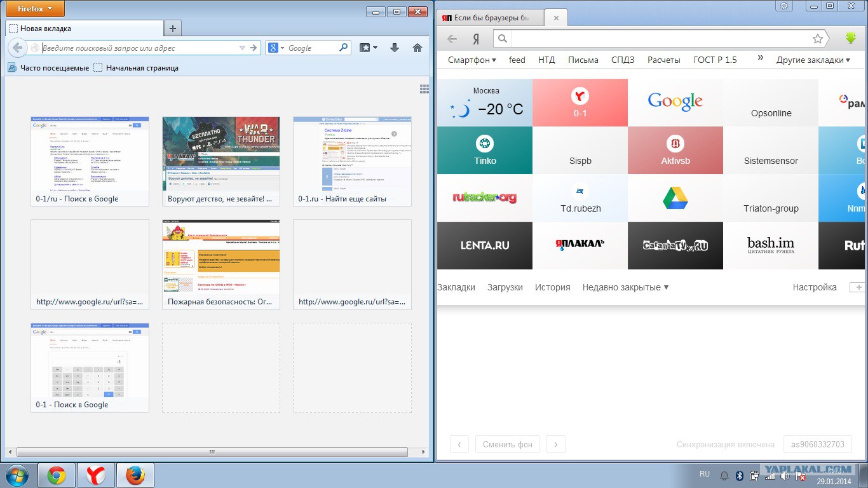This screenshot has height=488, width=868.
Task: Open the Google Drive tile
Action: [675, 198]
